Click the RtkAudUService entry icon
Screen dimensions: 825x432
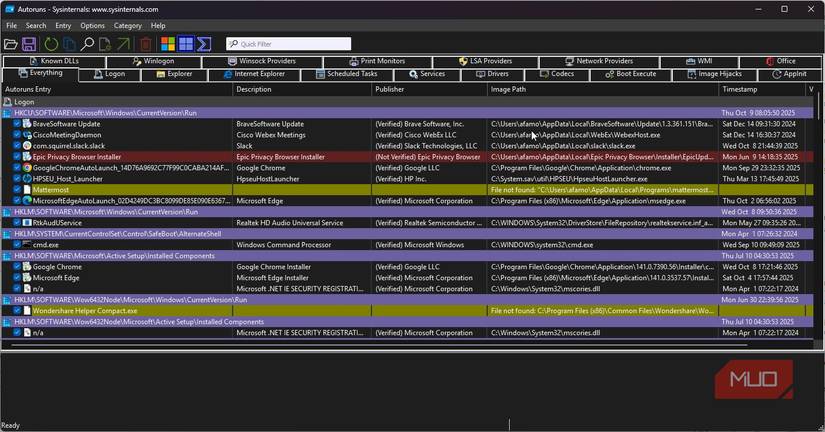click(27, 223)
